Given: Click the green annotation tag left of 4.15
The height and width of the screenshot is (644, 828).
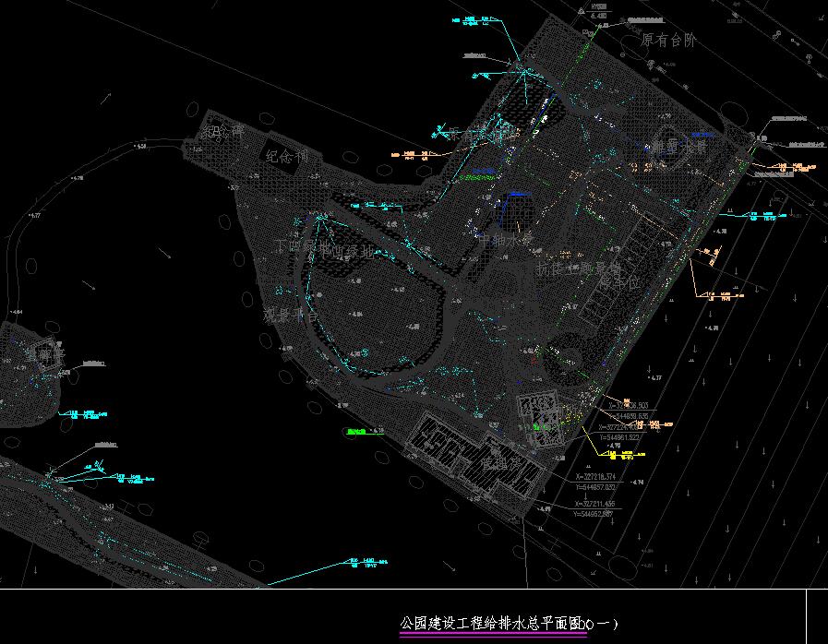Looking at the screenshot, I should pyautogui.click(x=356, y=431).
